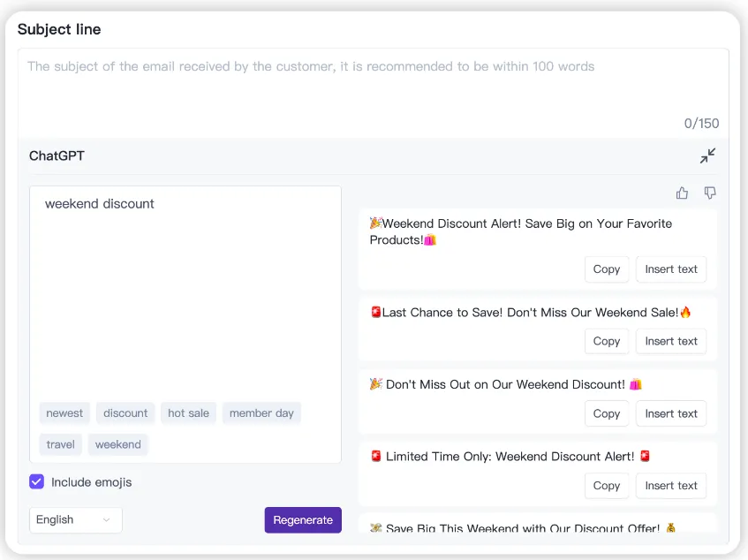
Task: Insert text for "Limited Time Only" suggestion
Action: (x=670, y=486)
